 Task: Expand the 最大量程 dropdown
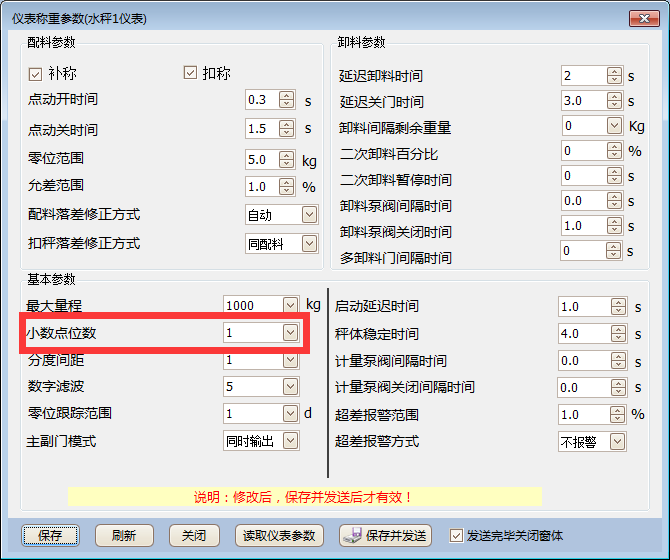click(x=291, y=305)
